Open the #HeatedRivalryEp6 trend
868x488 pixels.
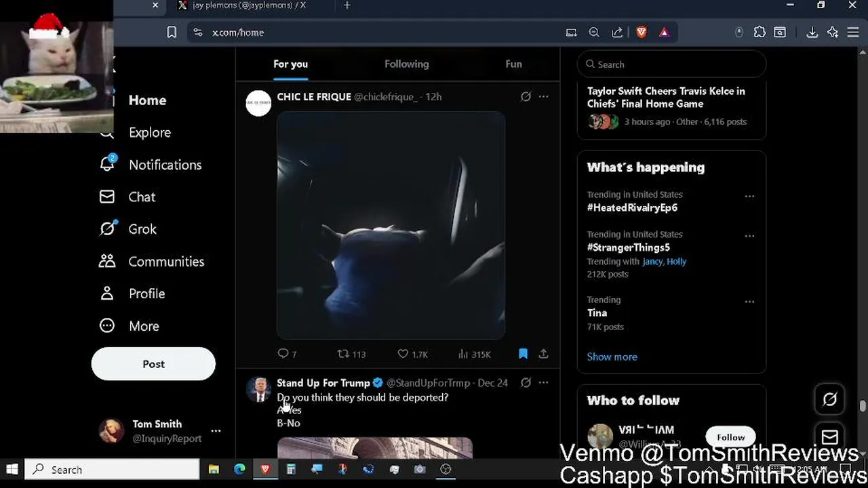point(632,207)
